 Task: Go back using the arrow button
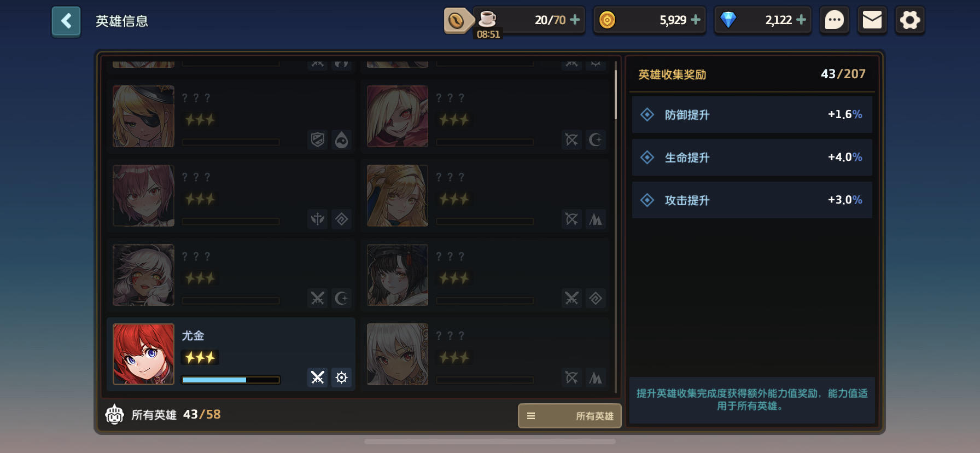(x=66, y=21)
